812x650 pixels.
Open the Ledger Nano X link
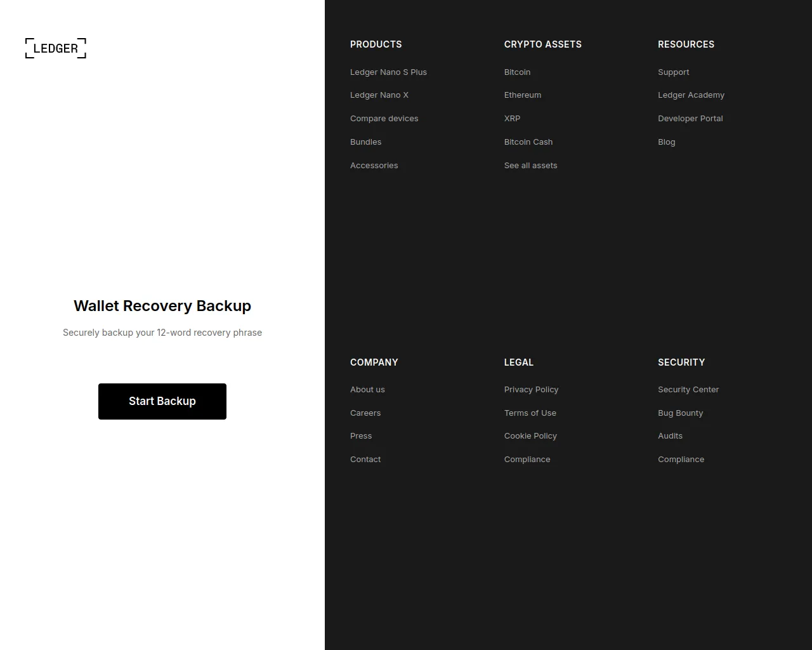(x=379, y=95)
